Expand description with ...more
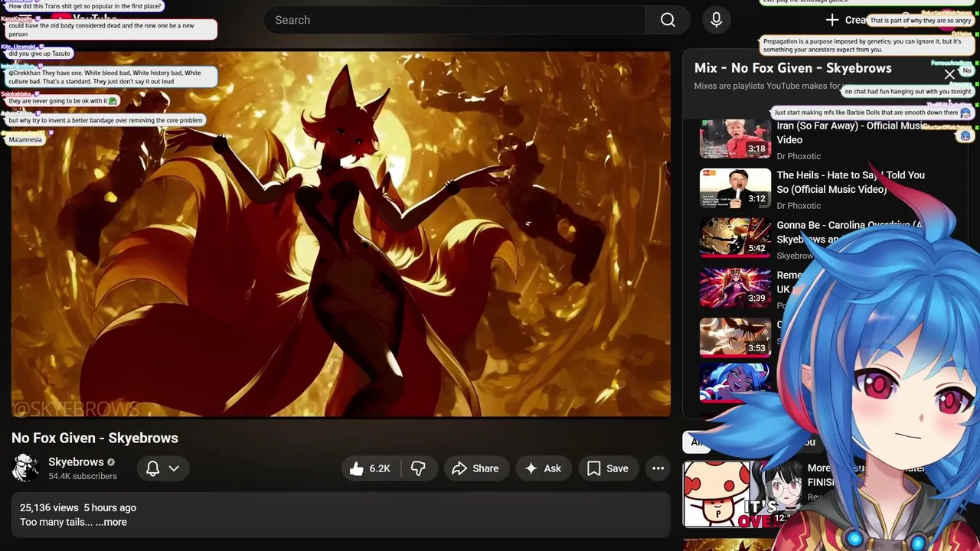This screenshot has width=980, height=551. pos(111,522)
